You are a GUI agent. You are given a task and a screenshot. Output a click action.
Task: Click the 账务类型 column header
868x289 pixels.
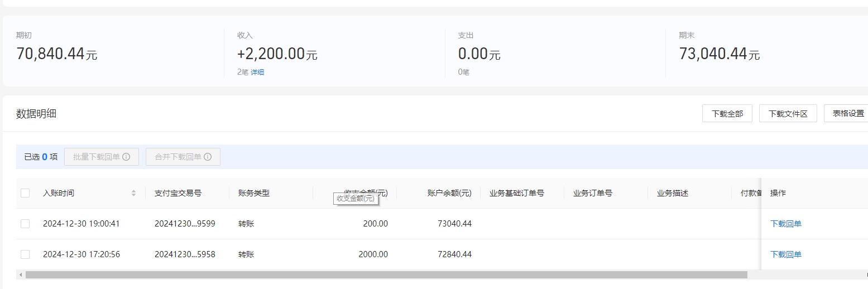[x=254, y=193]
